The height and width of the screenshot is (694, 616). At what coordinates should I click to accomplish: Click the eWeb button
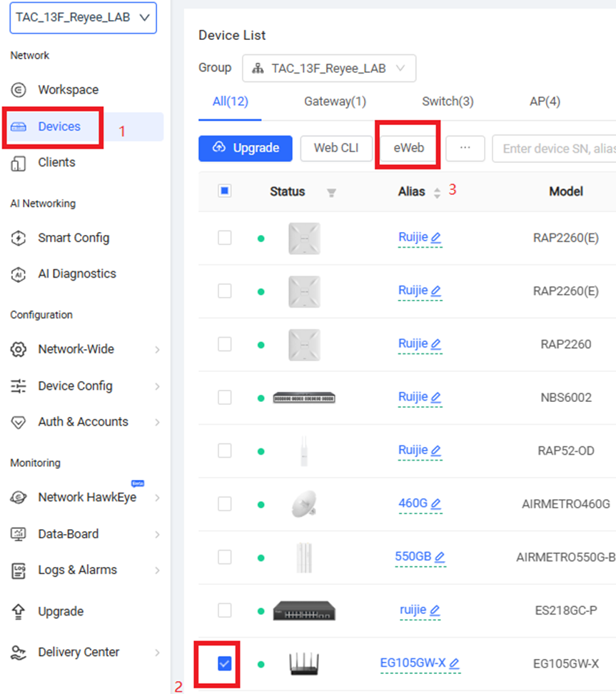tap(409, 148)
